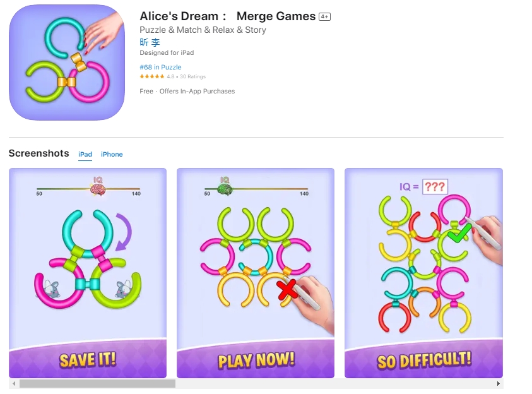The image size is (532, 394).
Task: Open the PLAY NOW! screenshot thumbnail
Action: pos(256,273)
